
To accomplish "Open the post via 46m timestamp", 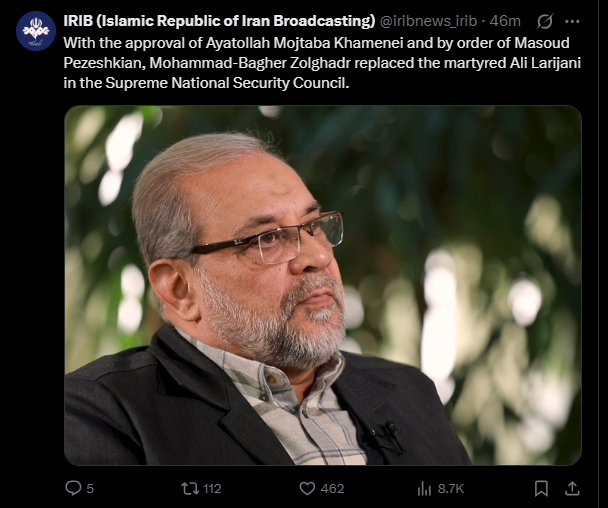I will tap(505, 21).
